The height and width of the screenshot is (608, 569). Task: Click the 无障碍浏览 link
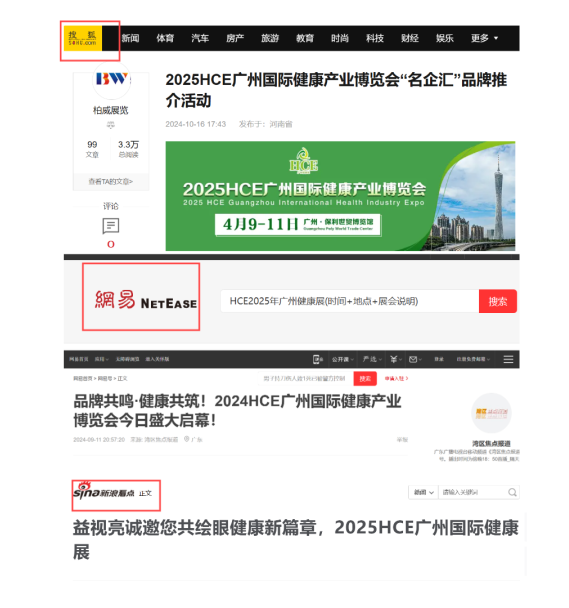pos(127,359)
